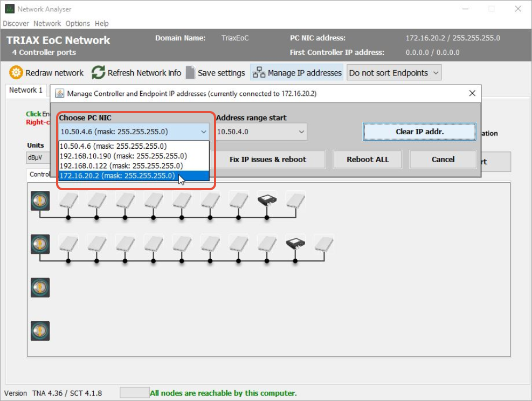The width and height of the screenshot is (532, 401).
Task: Open the Help menu
Action: [x=101, y=23]
